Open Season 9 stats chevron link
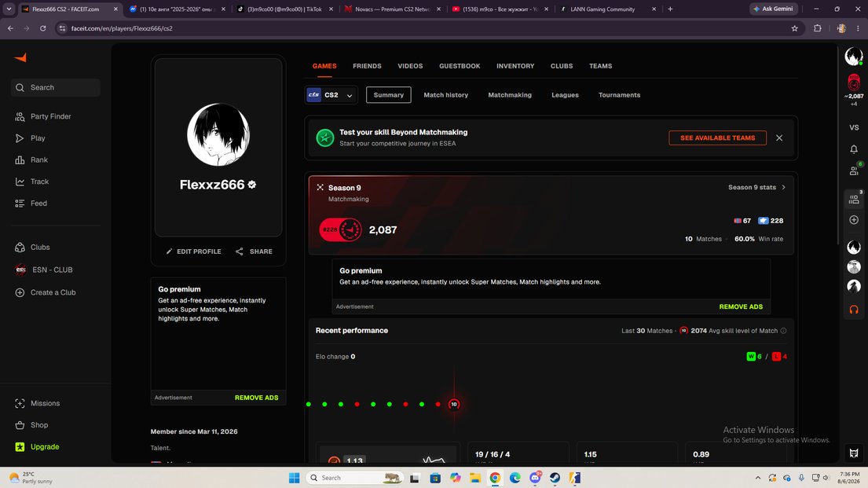Screen dimensions: 868x488 (756, 187)
